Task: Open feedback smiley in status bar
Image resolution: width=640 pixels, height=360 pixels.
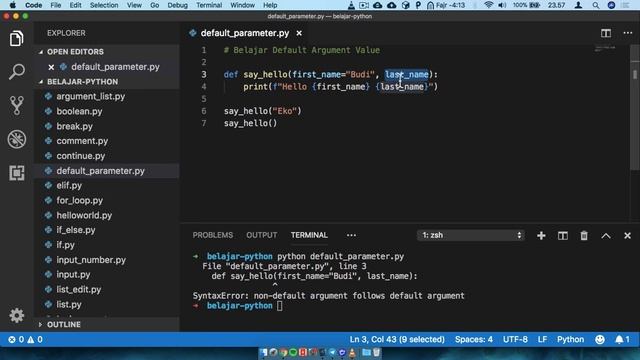Action: tap(600, 340)
